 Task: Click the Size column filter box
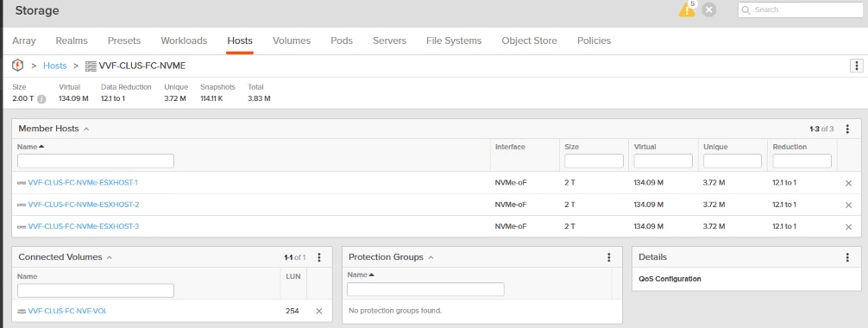coord(594,161)
